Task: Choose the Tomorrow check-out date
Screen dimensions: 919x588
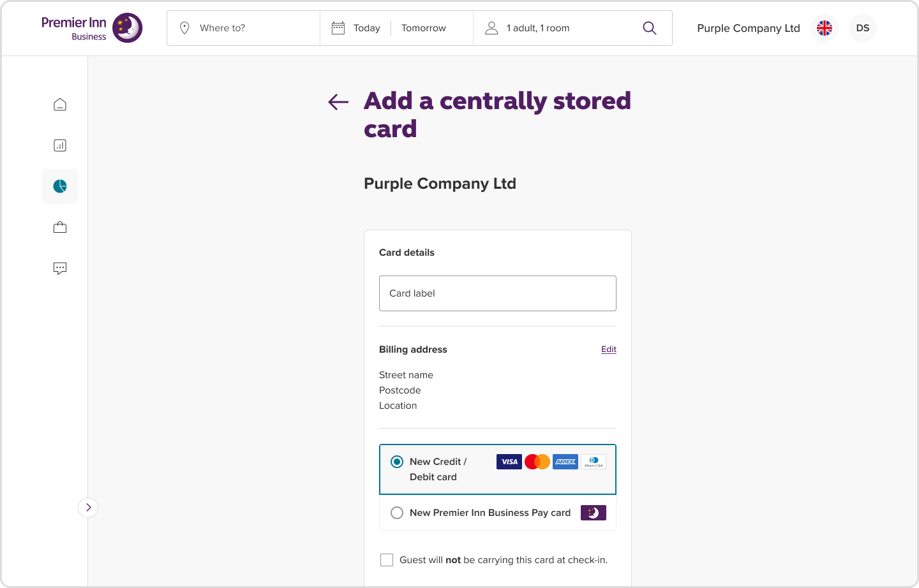Action: coord(424,28)
